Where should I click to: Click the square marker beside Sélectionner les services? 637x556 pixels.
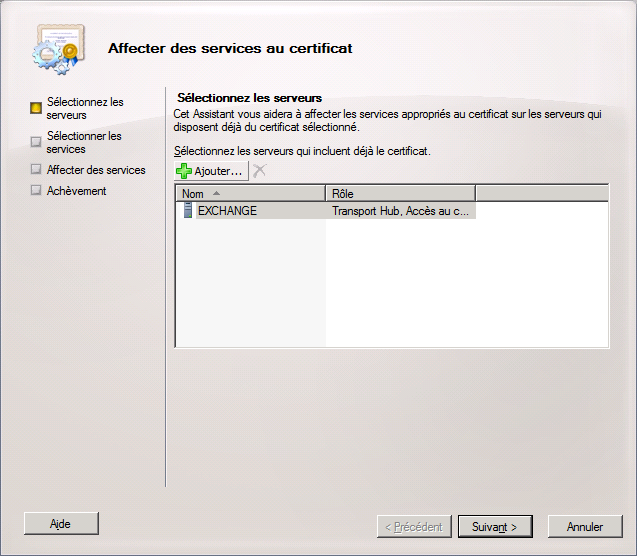pos(37,142)
